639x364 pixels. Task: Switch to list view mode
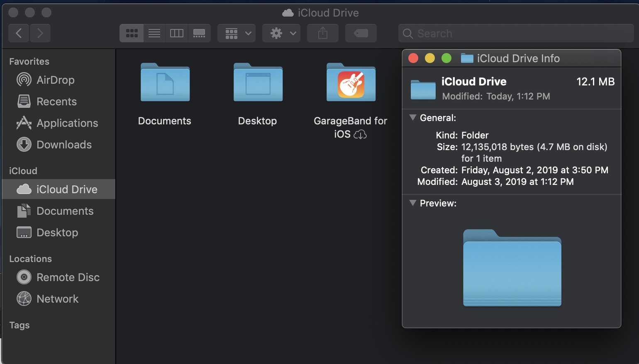(x=154, y=33)
